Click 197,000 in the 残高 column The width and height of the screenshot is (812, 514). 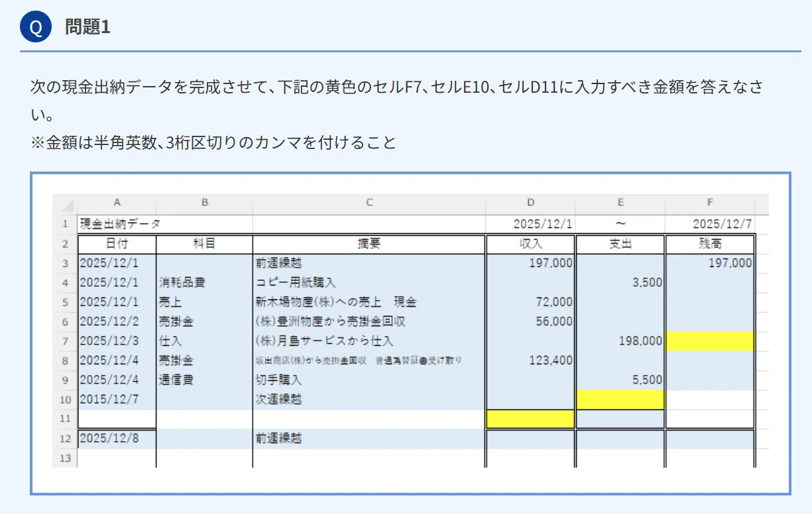coord(730,263)
